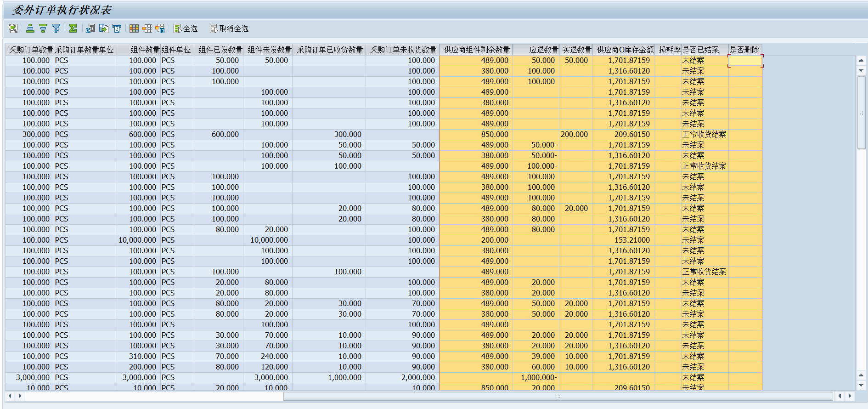
Task: Click the 取消全选 deselect-all button
Action: (x=229, y=28)
